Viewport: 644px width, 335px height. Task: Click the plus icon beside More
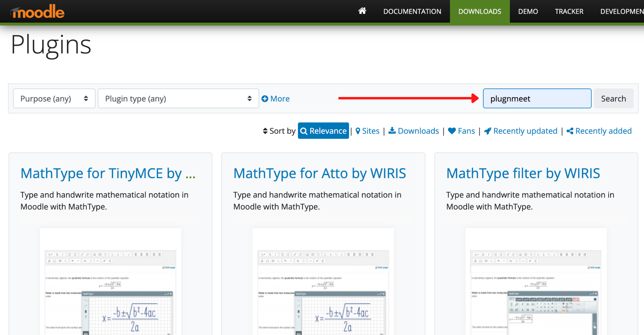pos(265,99)
